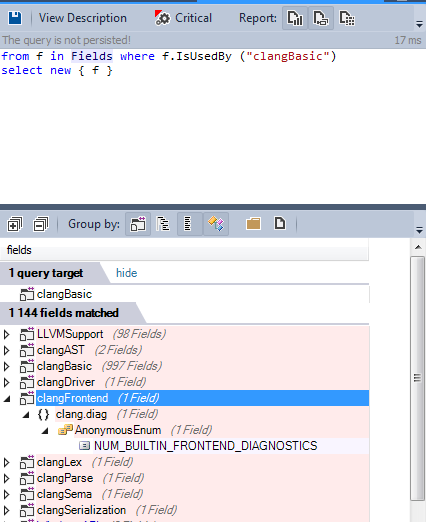Toggle Group by namespace hierarchy button
Screen dimensions: 426x522
click(x=163, y=224)
